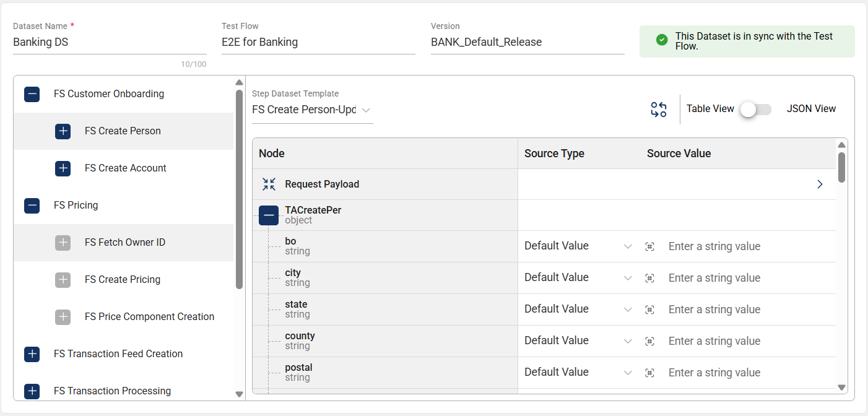Click the variable picker icon in bo row
This screenshot has width=868, height=416.
click(x=649, y=246)
